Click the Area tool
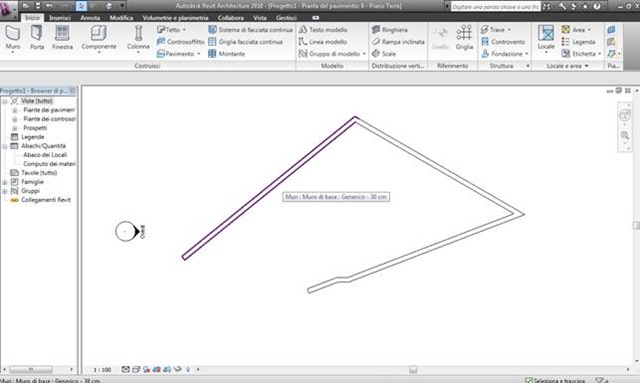This screenshot has width=640, height=383. [573, 30]
